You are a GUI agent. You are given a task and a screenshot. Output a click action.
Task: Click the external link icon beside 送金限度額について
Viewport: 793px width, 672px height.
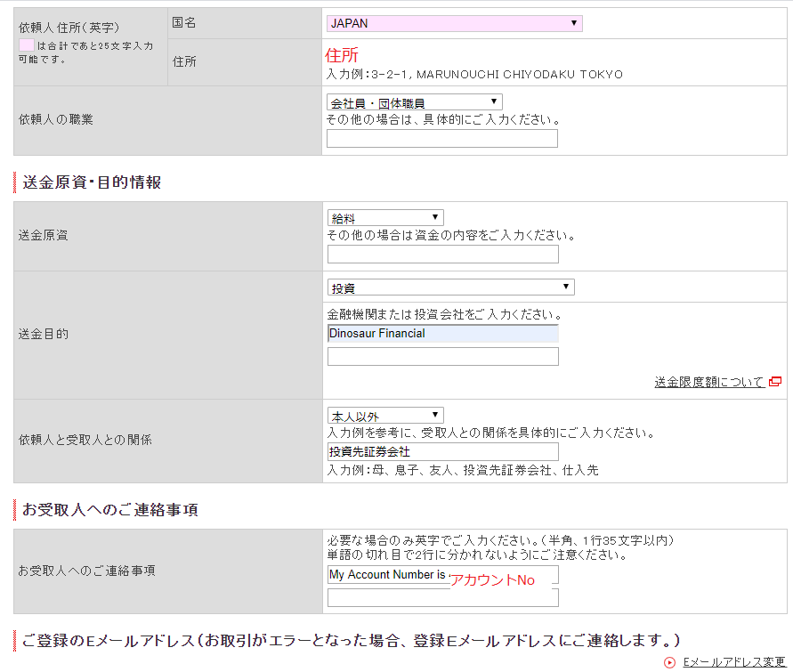(775, 382)
